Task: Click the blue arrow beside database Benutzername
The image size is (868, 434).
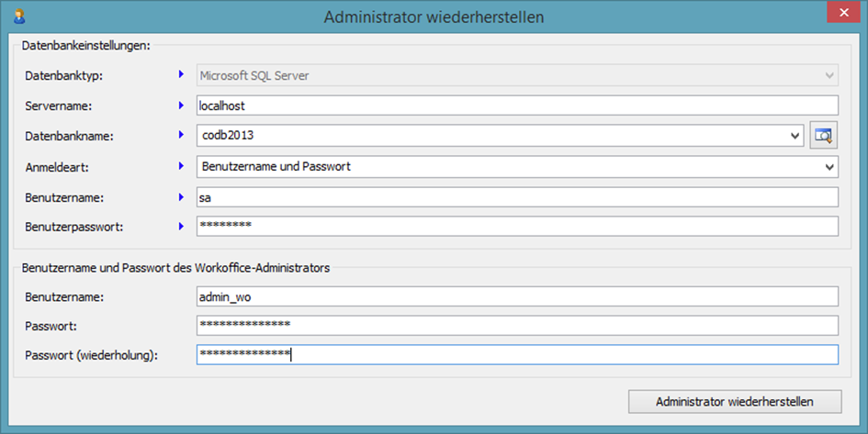Action: [181, 197]
